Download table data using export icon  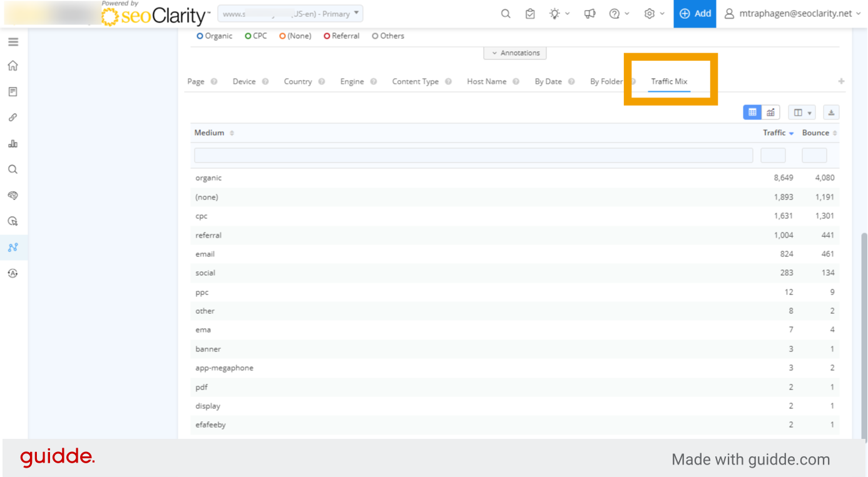coord(831,113)
